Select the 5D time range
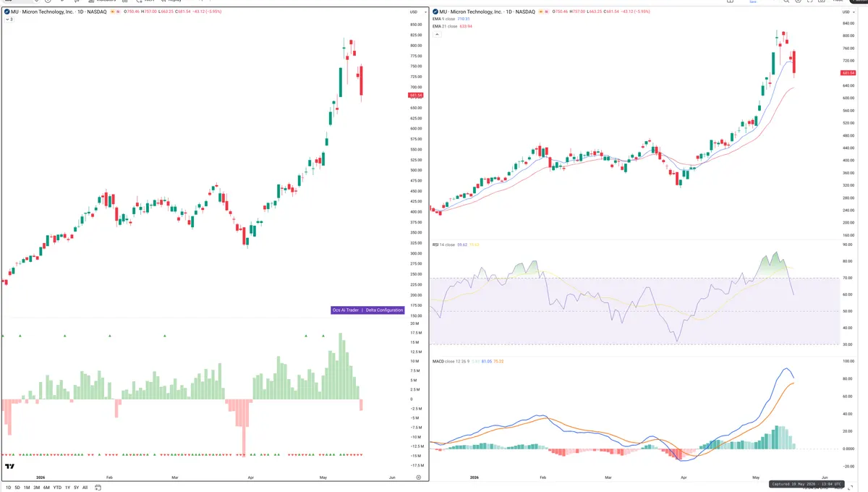 (17, 488)
